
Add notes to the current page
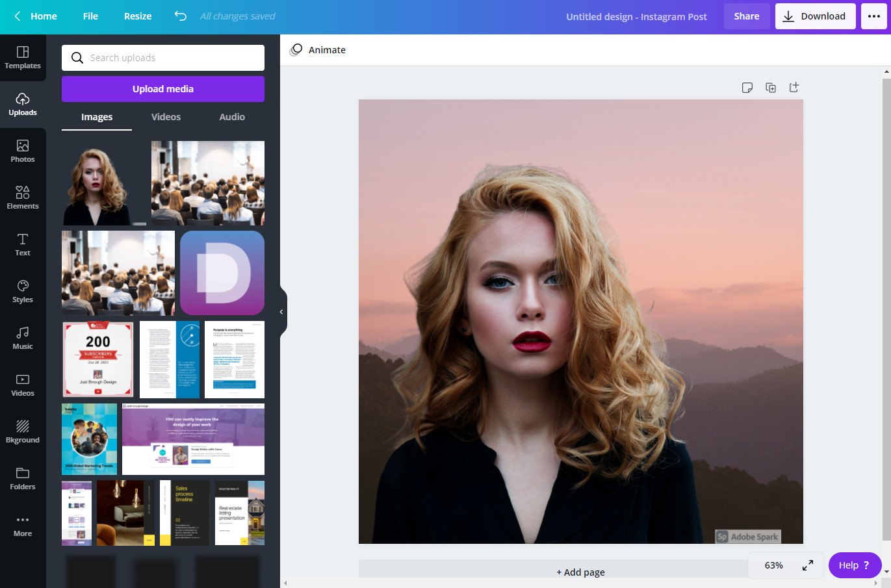(747, 87)
